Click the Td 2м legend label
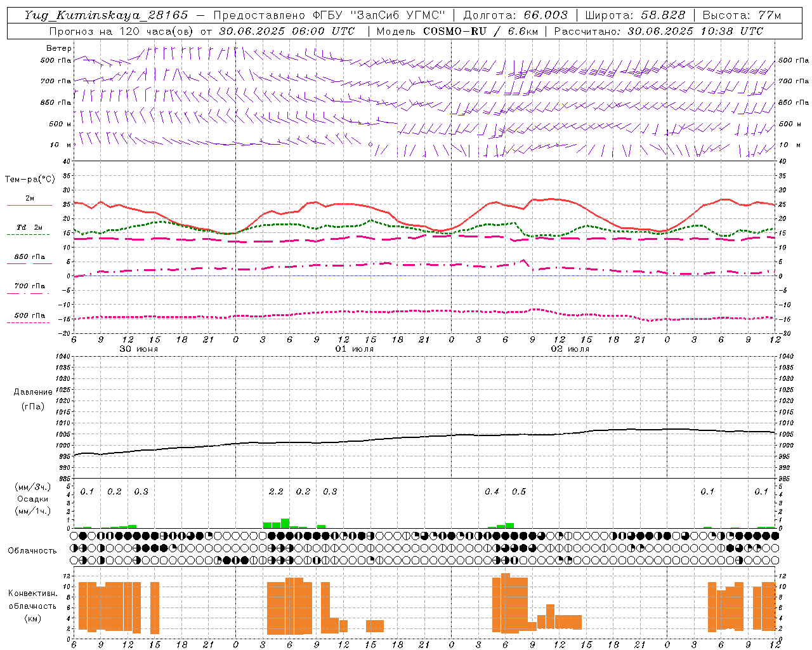Viewport: 812px width, 650px height. coord(30,227)
